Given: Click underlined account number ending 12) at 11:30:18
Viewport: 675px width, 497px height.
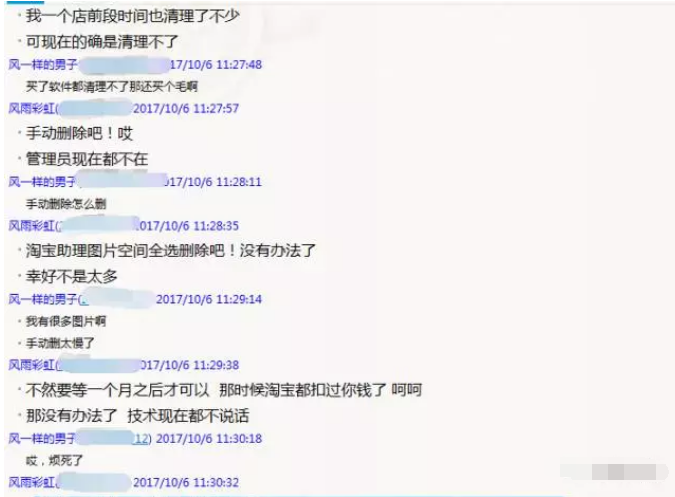Looking at the screenshot, I should pyautogui.click(x=142, y=438).
